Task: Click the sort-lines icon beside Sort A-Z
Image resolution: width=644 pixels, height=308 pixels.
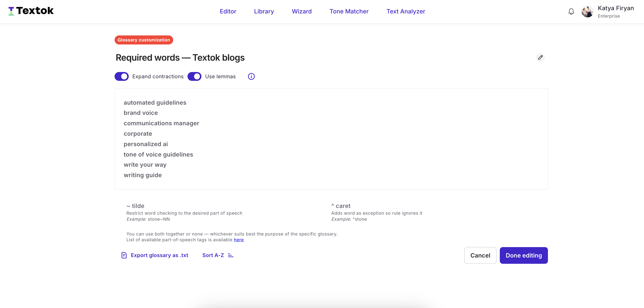Action: pos(230,255)
